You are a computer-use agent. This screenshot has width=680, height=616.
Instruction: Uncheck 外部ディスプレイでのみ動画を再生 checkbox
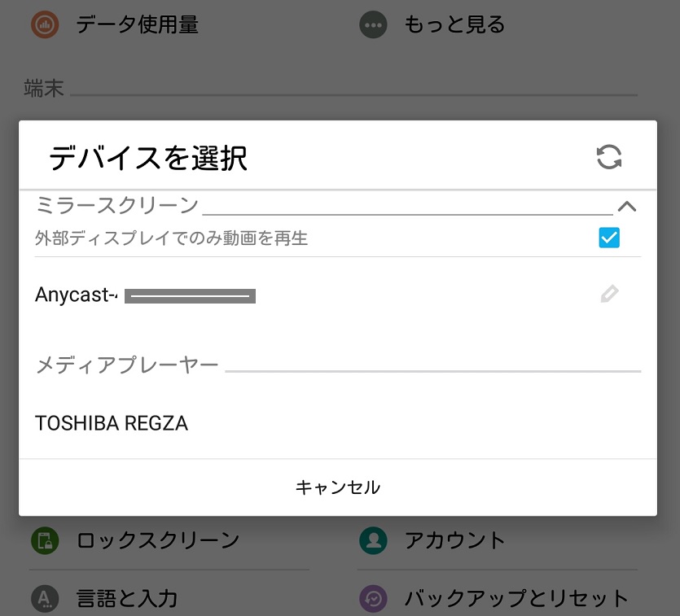pyautogui.click(x=609, y=238)
